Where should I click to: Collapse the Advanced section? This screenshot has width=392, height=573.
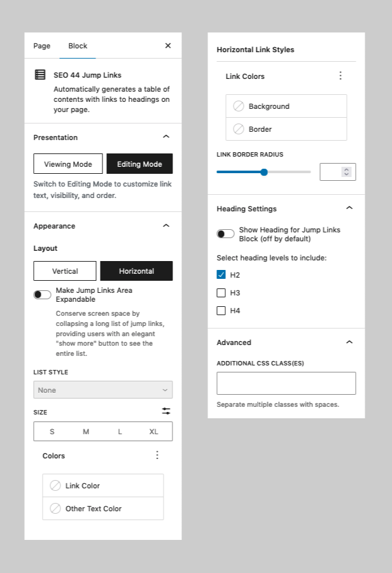tap(349, 342)
